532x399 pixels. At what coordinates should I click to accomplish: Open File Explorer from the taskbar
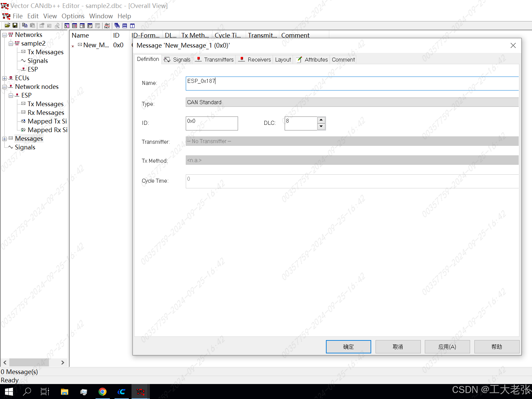tap(65, 392)
